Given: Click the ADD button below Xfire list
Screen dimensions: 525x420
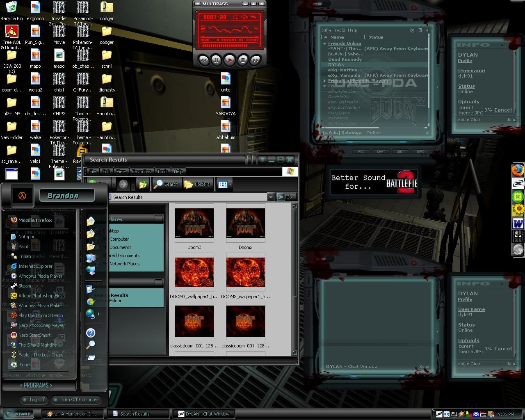Looking at the screenshot, I should click(361, 151).
